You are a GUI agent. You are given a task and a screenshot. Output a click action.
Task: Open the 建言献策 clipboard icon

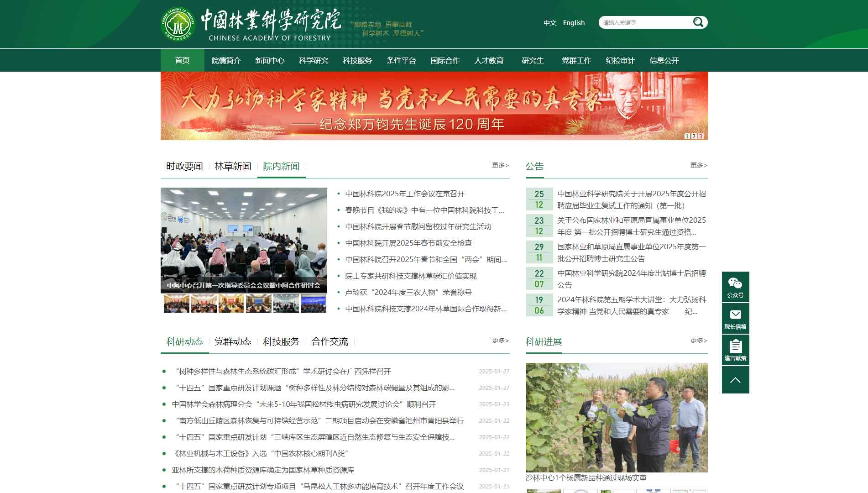coord(735,350)
